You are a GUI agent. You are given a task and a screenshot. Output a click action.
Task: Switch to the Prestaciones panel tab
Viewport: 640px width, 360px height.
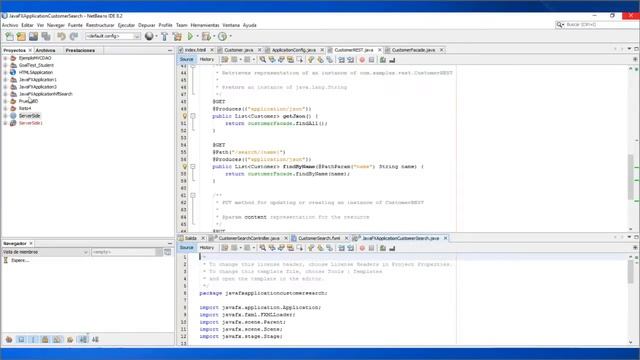tap(80, 50)
